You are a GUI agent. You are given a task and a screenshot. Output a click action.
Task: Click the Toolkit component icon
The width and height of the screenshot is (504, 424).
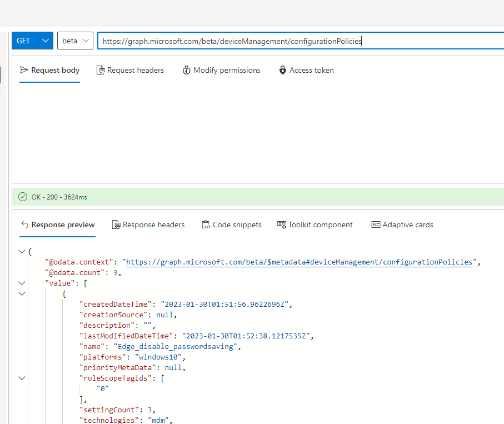pyautogui.click(x=282, y=225)
